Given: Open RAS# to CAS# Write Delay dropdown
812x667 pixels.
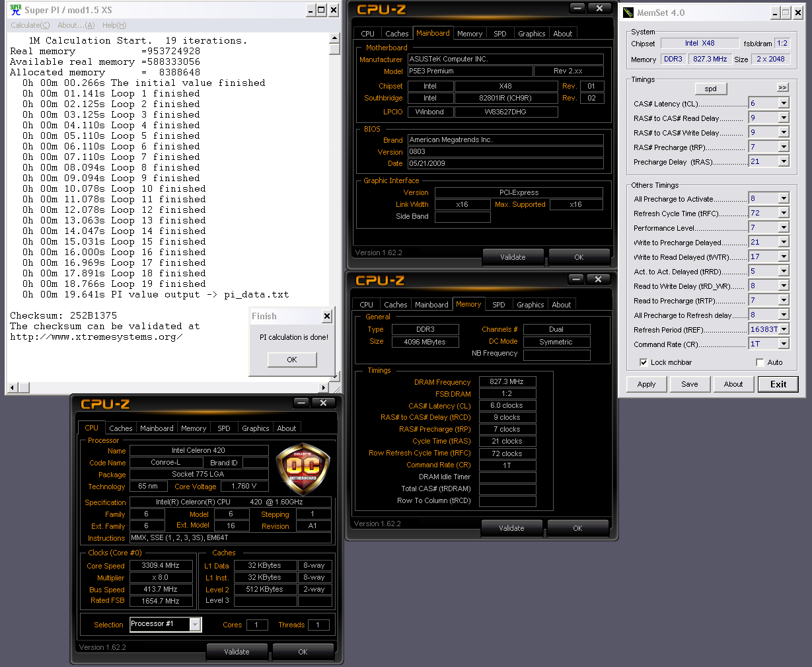Looking at the screenshot, I should click(784, 132).
